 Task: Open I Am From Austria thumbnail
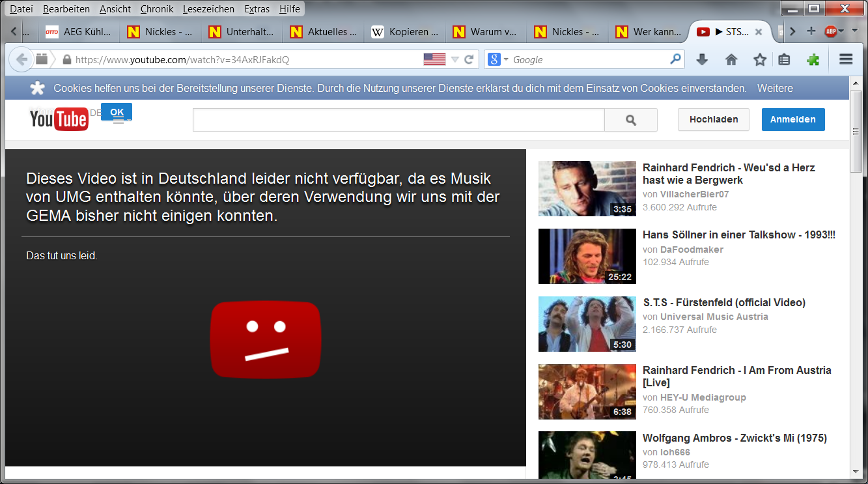587,391
